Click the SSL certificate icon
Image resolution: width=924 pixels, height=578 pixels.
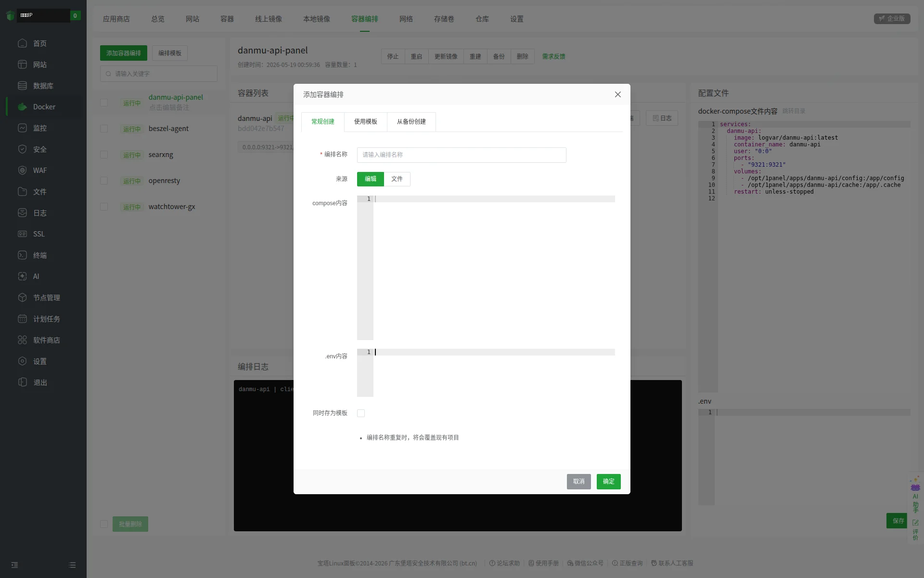[22, 234]
